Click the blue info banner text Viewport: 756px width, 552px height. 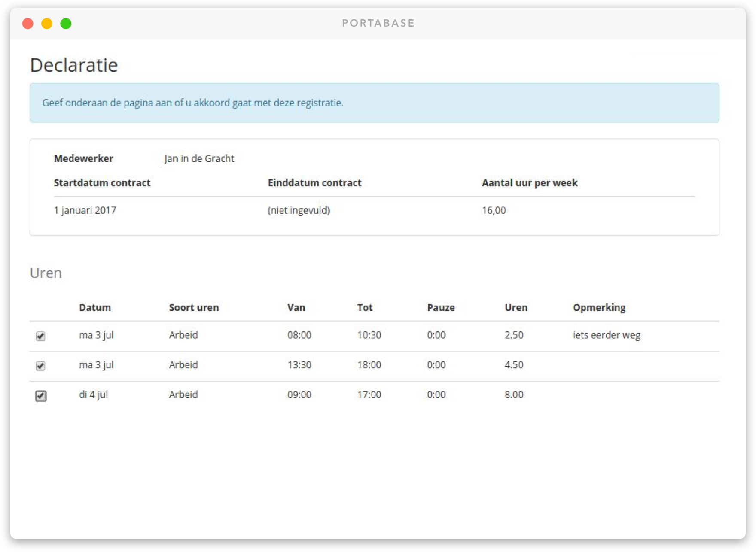tap(193, 103)
